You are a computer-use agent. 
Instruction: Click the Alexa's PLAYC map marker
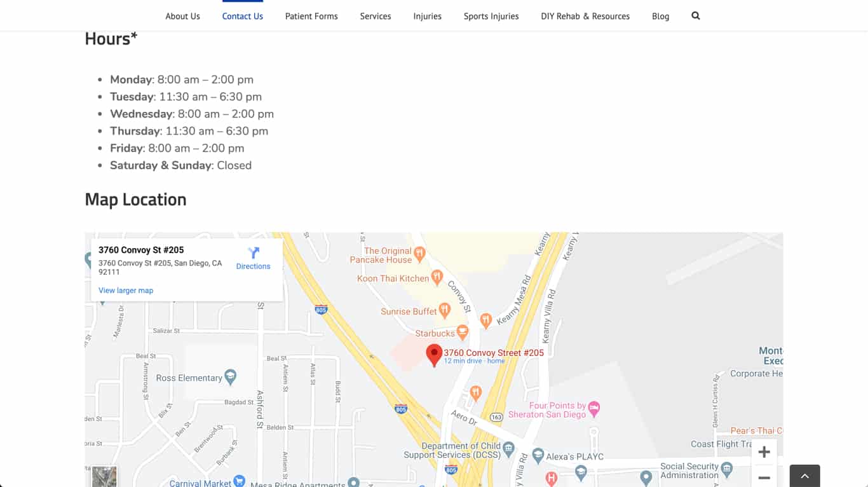pos(538,456)
